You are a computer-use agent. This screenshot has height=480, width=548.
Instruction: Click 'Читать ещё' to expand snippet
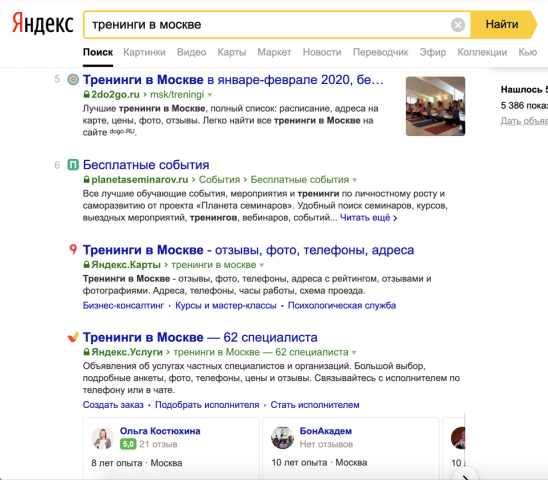coord(368,218)
